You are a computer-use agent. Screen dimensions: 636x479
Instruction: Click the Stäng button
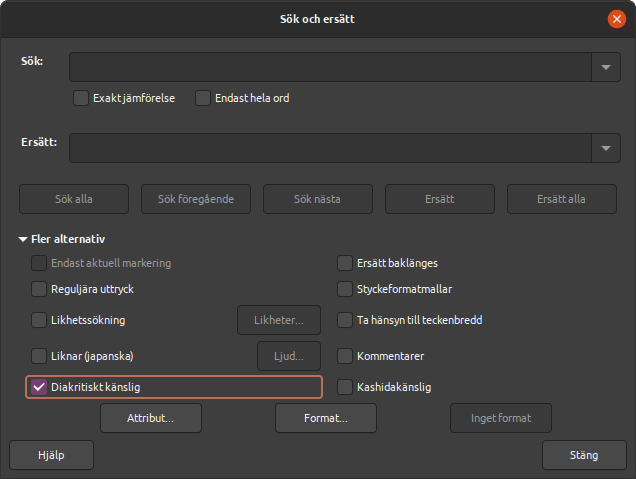[x=584, y=455]
